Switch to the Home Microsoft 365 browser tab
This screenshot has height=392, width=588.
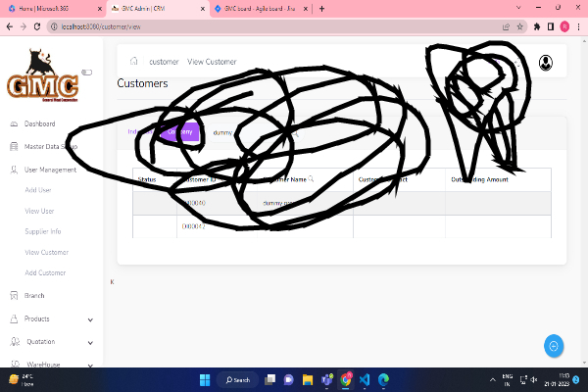pyautogui.click(x=49, y=8)
